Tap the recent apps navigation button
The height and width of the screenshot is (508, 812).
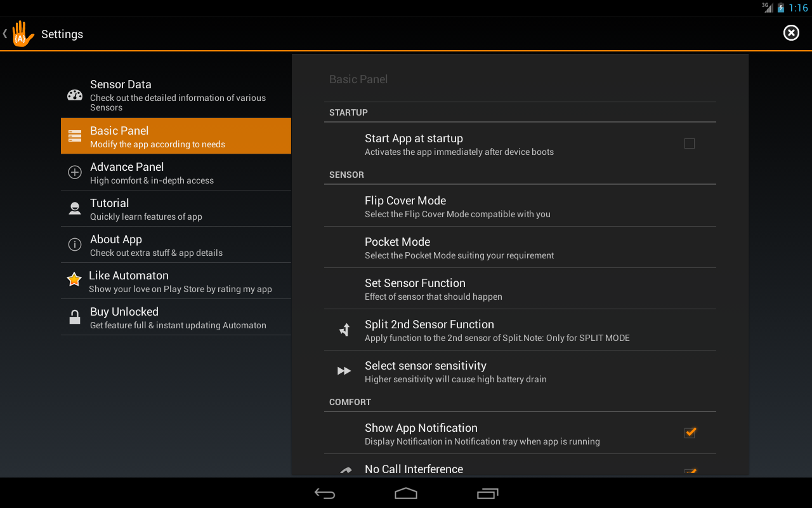[487, 493]
